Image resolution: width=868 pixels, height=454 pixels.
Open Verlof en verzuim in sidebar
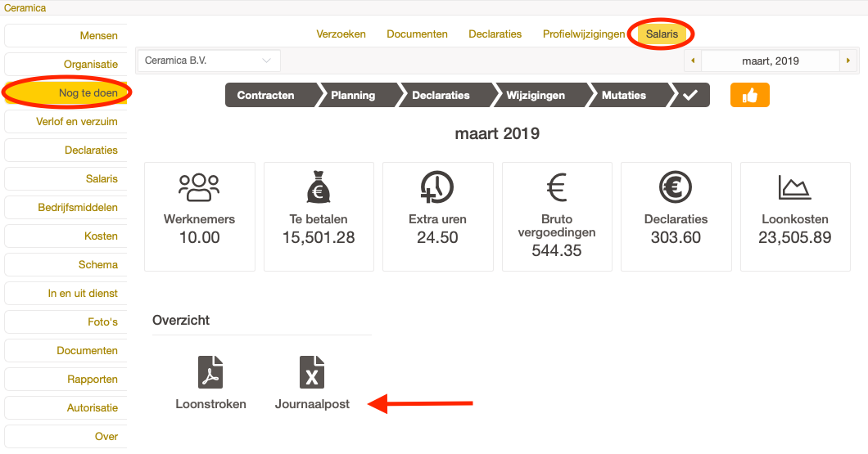[77, 122]
